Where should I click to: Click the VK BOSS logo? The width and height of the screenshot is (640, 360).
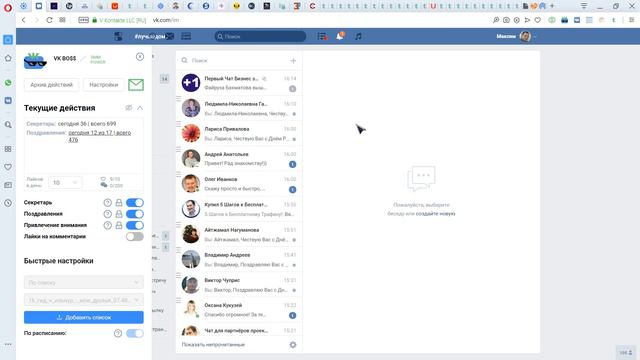35,61
